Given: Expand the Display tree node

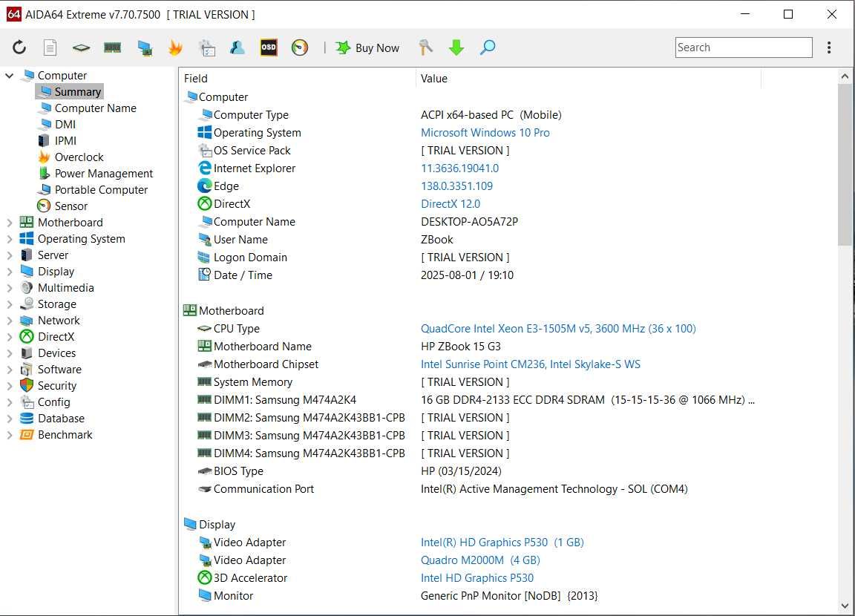Looking at the screenshot, I should click(x=9, y=272).
